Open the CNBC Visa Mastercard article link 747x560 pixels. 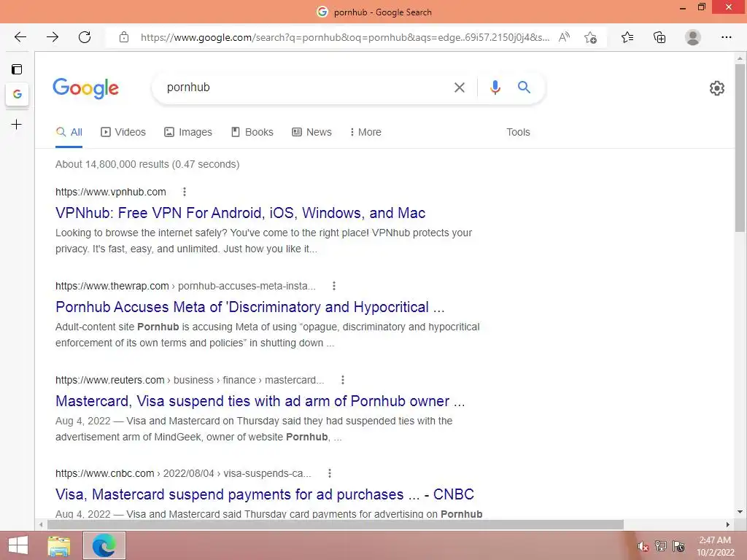264,494
